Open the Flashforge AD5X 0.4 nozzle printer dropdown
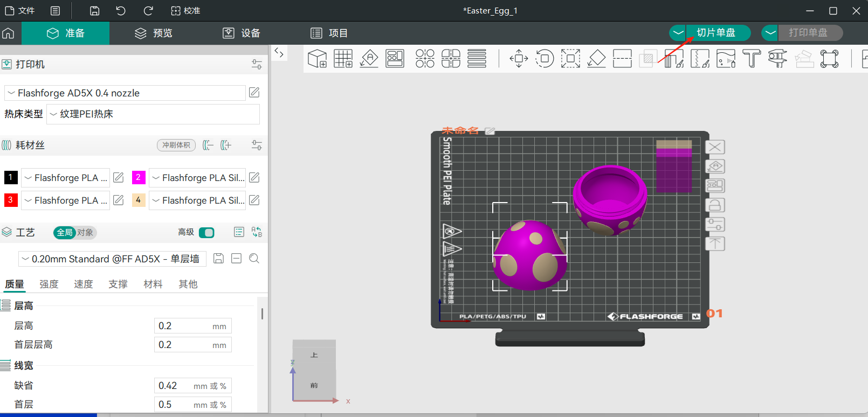The image size is (868, 417). (x=125, y=93)
